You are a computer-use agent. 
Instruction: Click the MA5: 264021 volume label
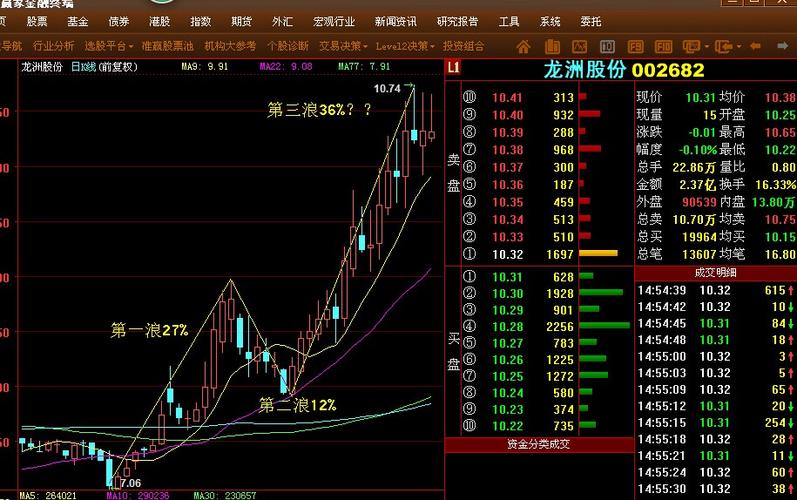pyautogui.click(x=48, y=495)
